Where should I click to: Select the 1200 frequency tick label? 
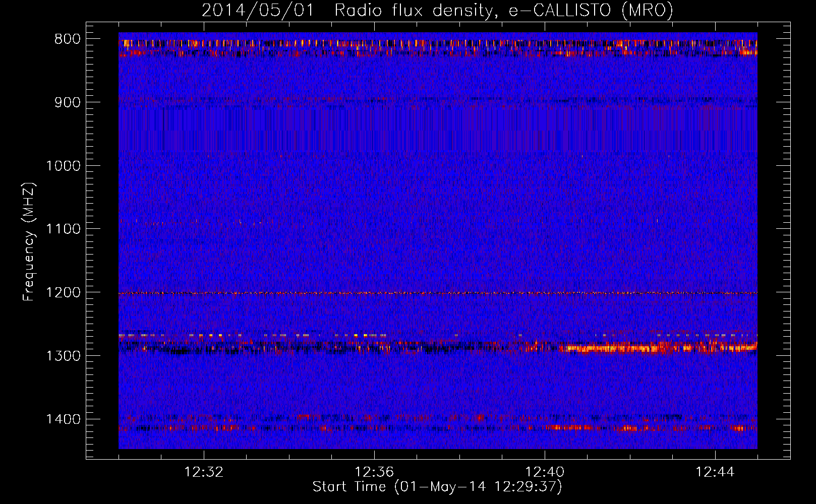coord(63,293)
